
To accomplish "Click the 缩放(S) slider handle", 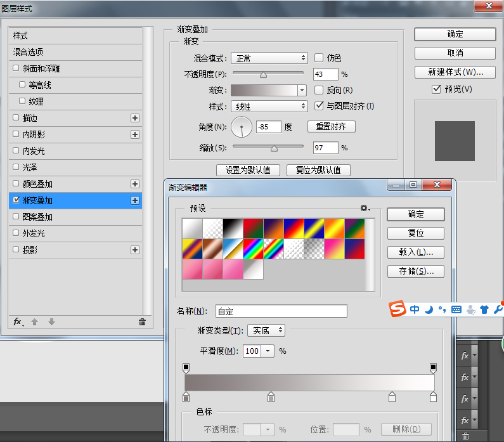I will [x=274, y=148].
